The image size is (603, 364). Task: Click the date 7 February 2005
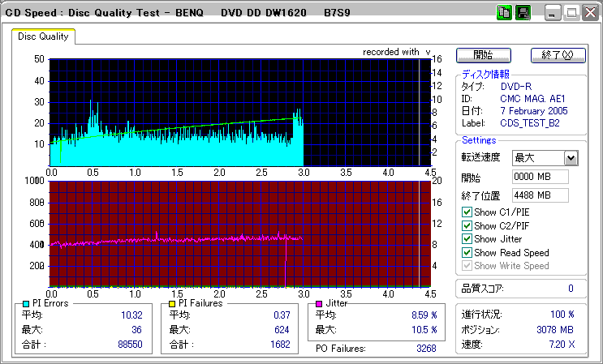click(x=534, y=111)
